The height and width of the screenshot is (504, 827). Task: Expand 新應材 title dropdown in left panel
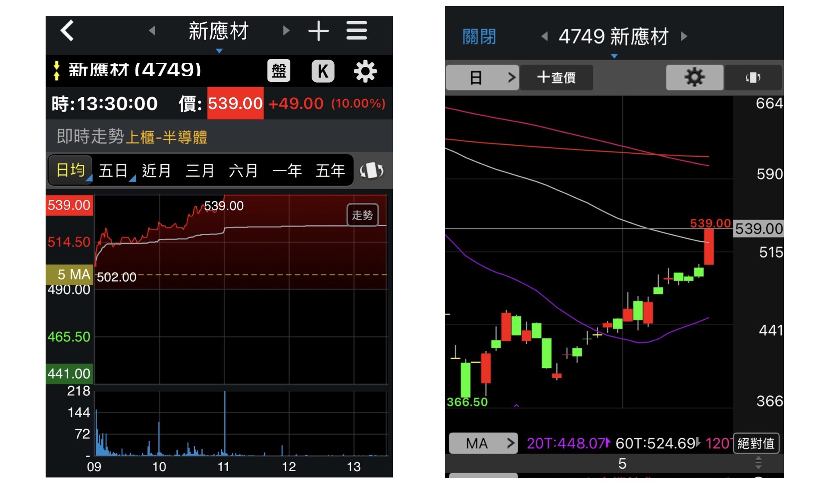tap(219, 51)
